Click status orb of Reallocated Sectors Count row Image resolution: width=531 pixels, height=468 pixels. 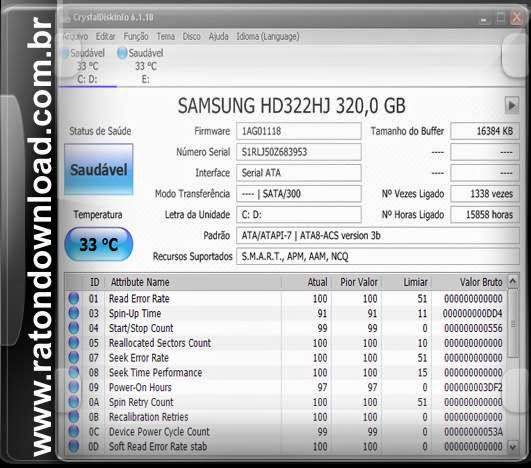73,343
